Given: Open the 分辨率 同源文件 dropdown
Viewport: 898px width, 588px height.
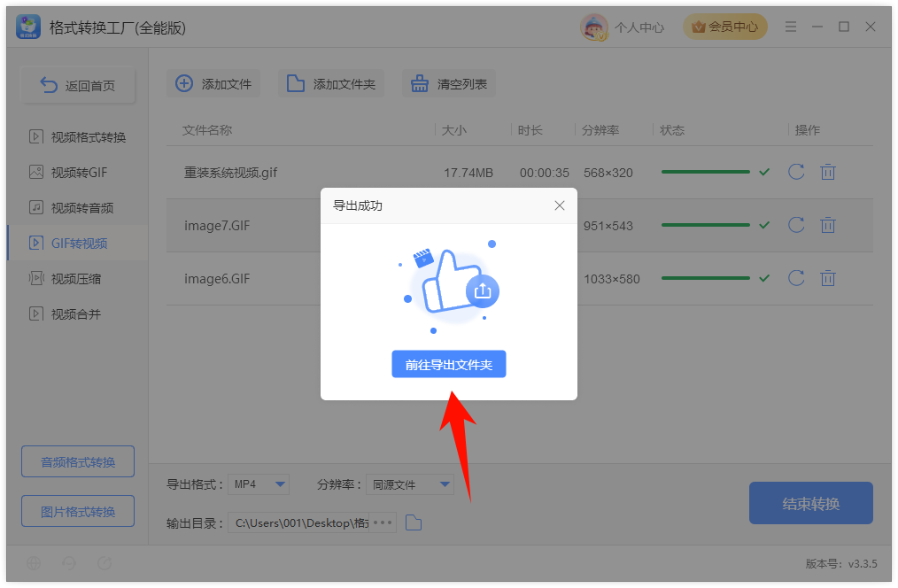Looking at the screenshot, I should click(410, 484).
